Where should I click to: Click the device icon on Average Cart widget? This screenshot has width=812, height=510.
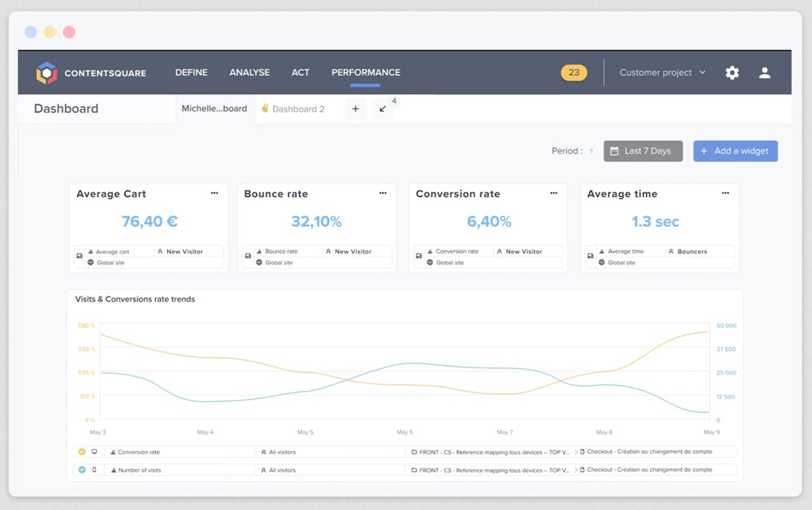coord(79,255)
